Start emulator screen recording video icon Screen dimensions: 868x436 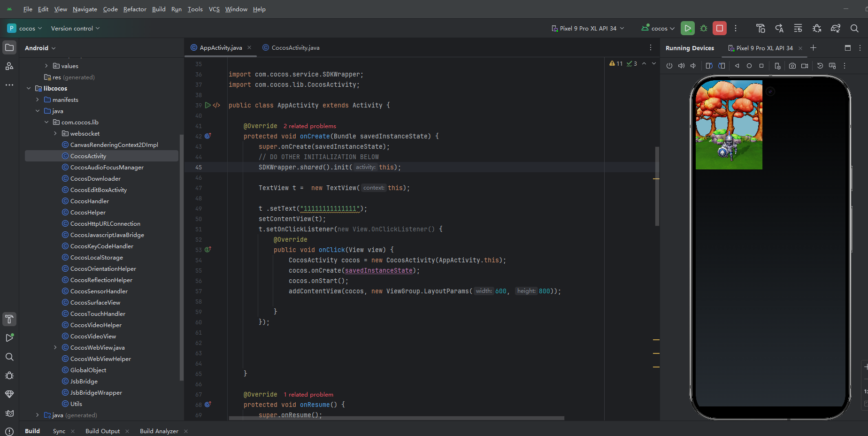pos(805,66)
